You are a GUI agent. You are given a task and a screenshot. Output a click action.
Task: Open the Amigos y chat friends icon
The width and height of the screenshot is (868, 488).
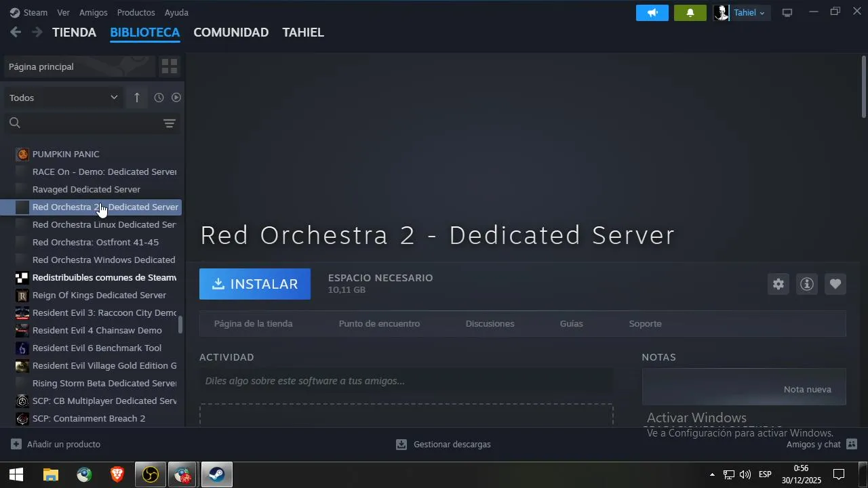coord(852,444)
